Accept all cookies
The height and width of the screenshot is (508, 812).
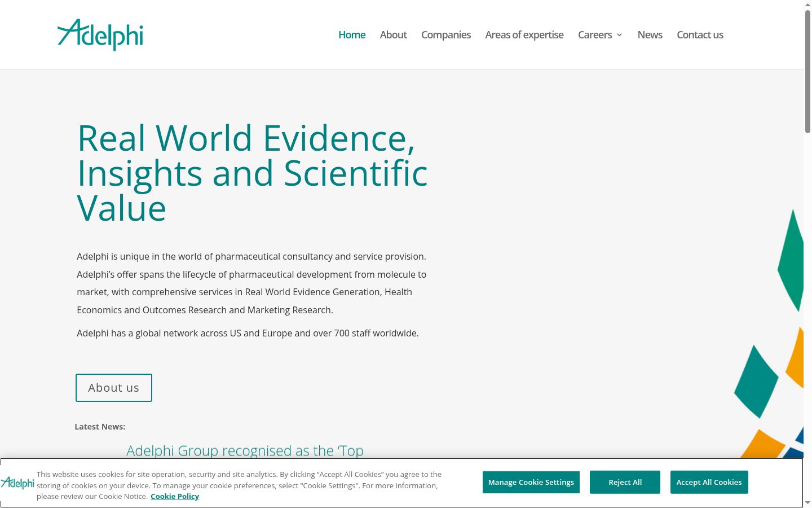pyautogui.click(x=709, y=482)
